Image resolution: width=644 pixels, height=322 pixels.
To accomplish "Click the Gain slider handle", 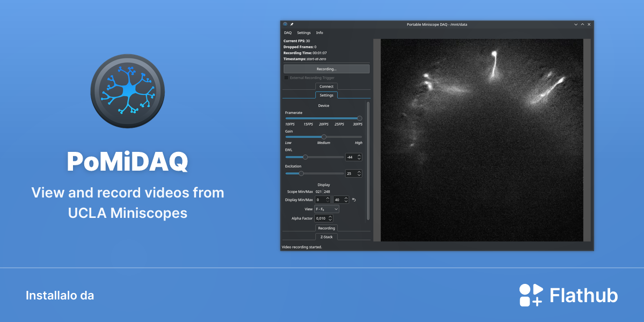I will coord(324,137).
